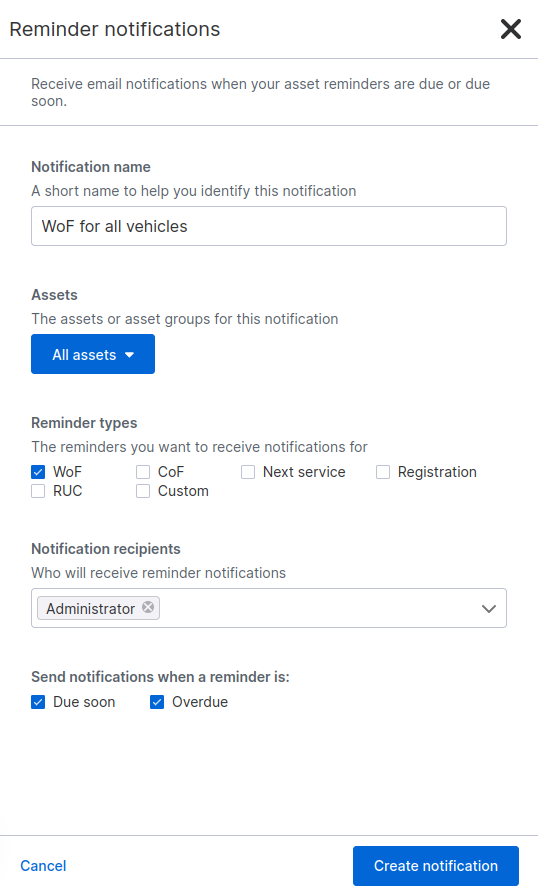Check the RUC reminder type
The image size is (538, 894).
[38, 491]
